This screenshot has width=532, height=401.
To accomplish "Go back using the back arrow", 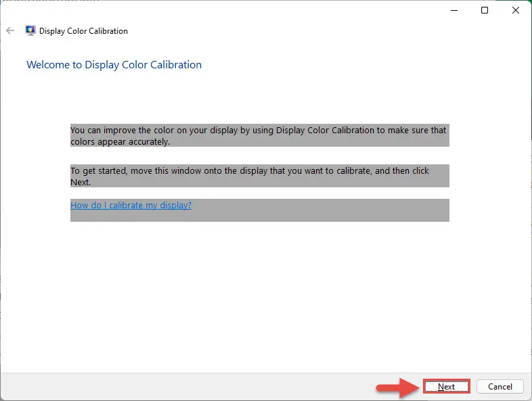I will pos(10,31).
